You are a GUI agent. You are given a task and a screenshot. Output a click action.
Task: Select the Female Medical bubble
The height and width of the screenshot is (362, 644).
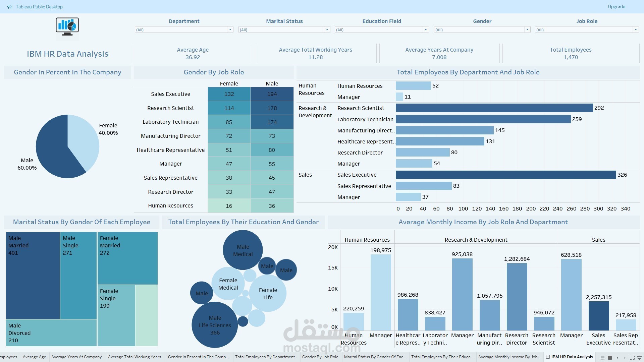coord(228,284)
